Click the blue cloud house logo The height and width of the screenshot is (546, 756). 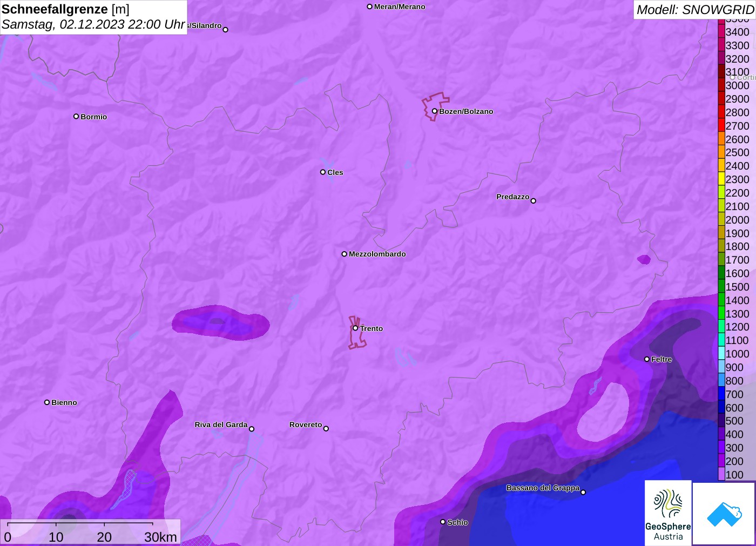(724, 514)
